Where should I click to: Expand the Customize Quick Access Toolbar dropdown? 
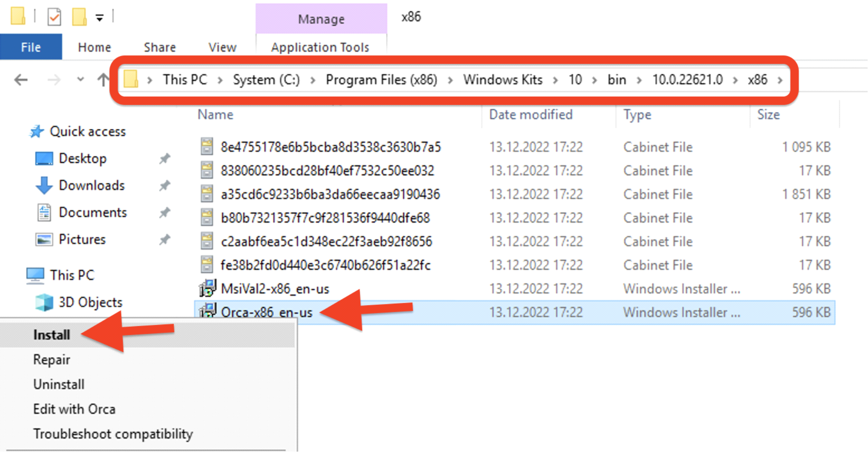[99, 18]
